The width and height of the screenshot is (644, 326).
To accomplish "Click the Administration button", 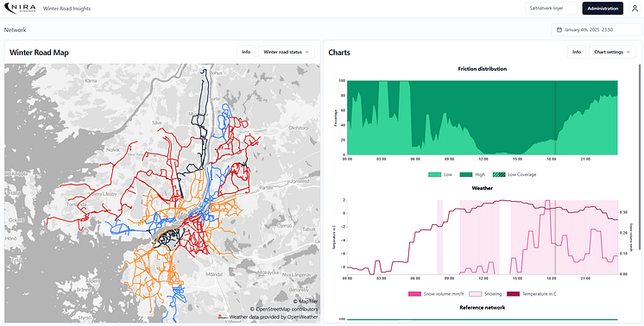I will coord(603,9).
